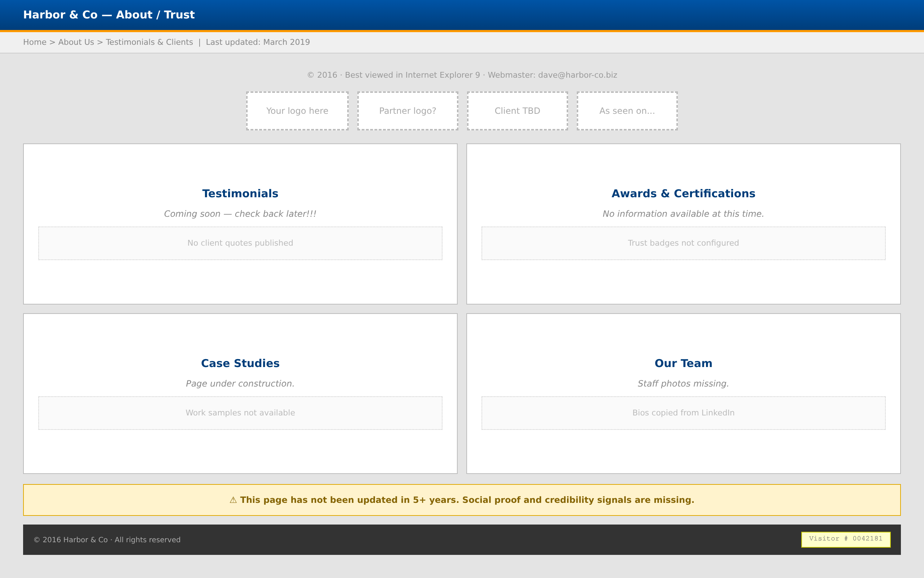Select the 'Your logo here' placeholder box
Screen dimensions: 924x578
(297, 111)
